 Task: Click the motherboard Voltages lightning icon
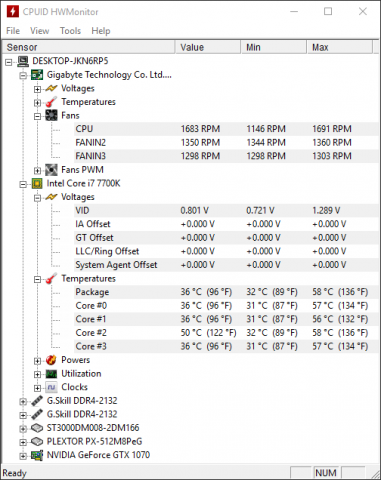pyautogui.click(x=51, y=88)
